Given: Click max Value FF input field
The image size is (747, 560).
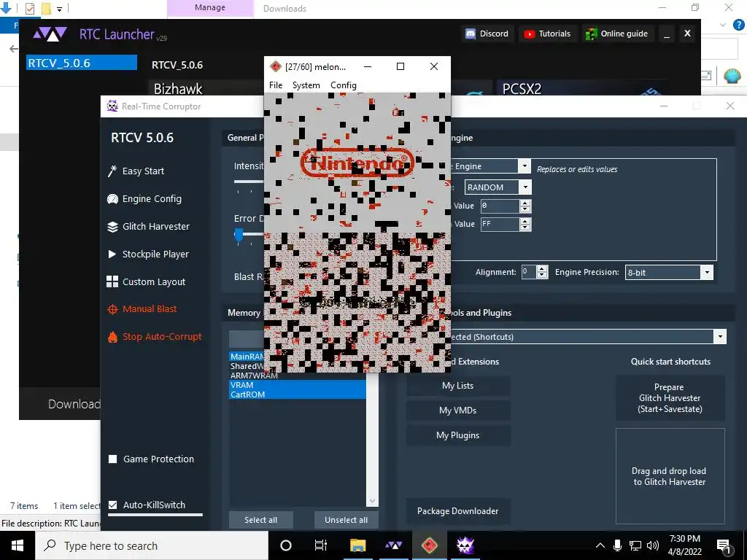Looking at the screenshot, I should coord(500,224).
